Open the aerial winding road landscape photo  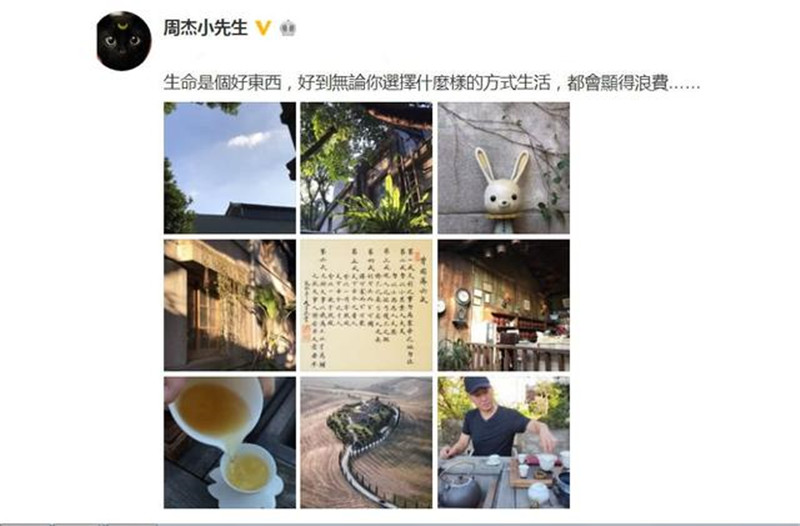(x=366, y=442)
